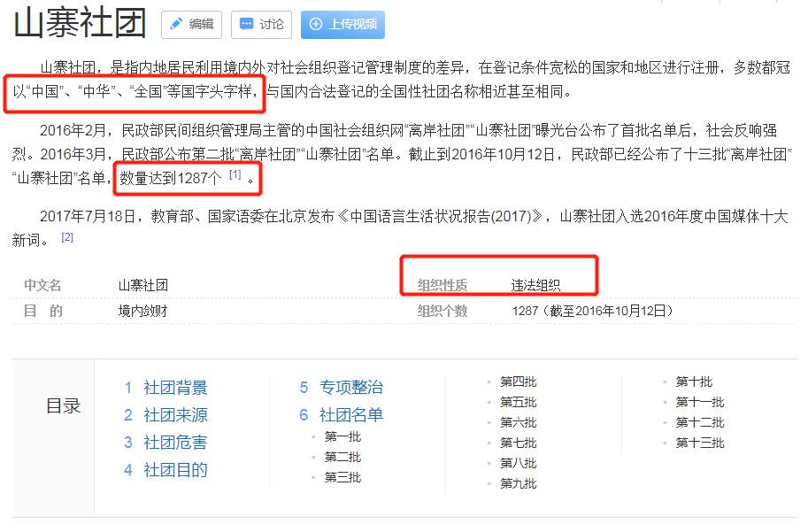Jump to 1 社团背景 section
The image size is (808, 532).
pyautogui.click(x=165, y=387)
